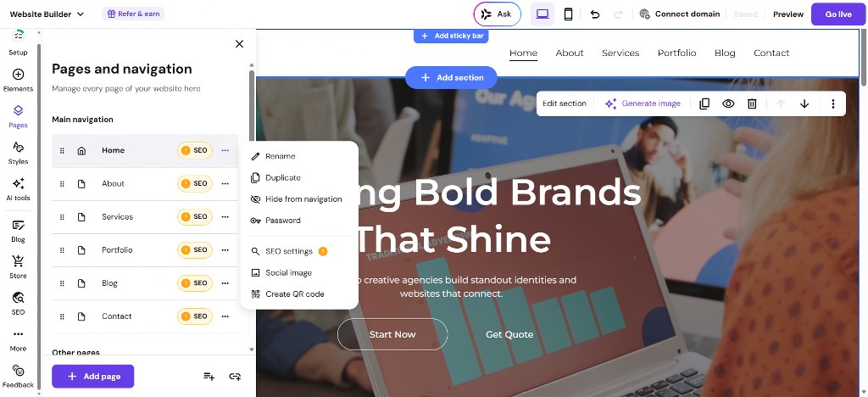
Task: Delete the section with trash icon
Action: [x=752, y=103]
